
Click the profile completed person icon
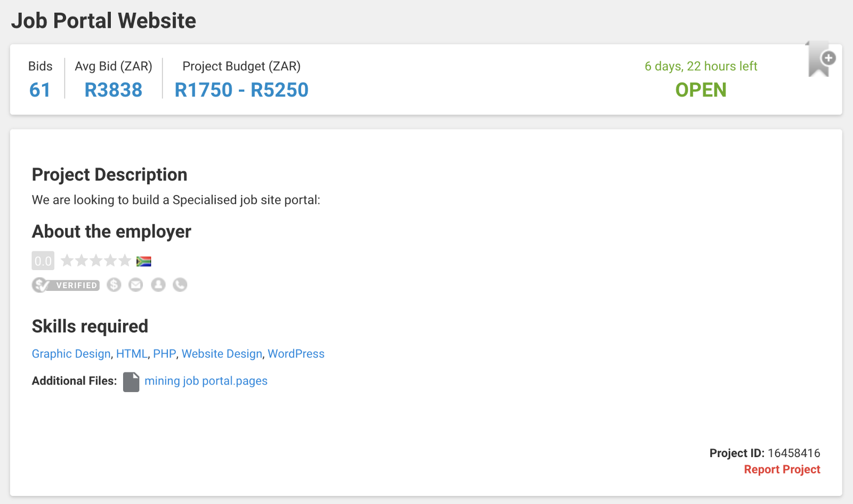(158, 285)
